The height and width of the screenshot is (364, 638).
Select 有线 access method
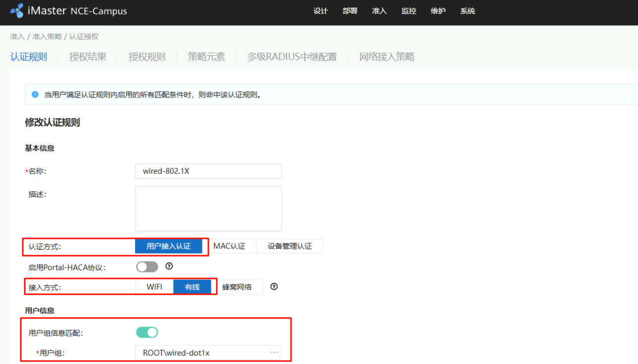(192, 287)
